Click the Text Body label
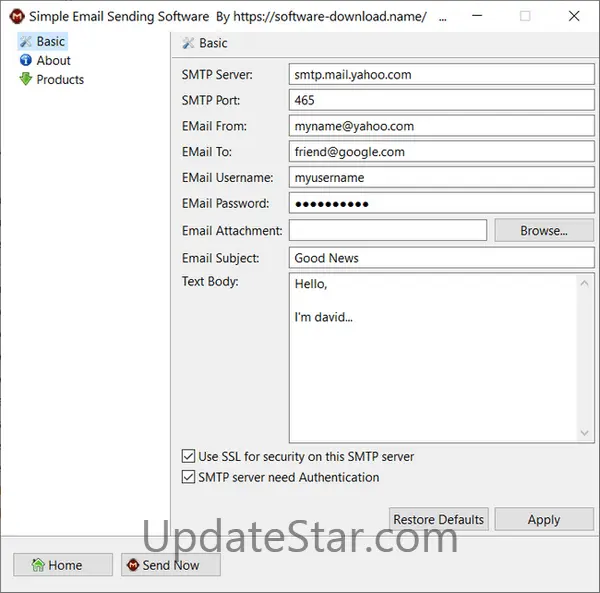Viewport: 600px width, 593px height. click(x=210, y=281)
